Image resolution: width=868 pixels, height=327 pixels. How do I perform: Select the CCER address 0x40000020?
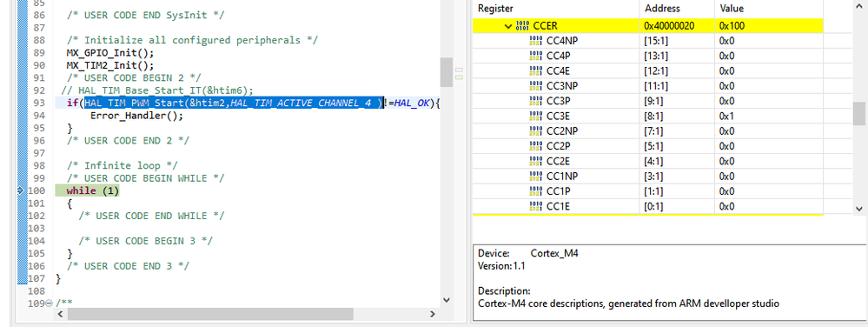(x=669, y=25)
